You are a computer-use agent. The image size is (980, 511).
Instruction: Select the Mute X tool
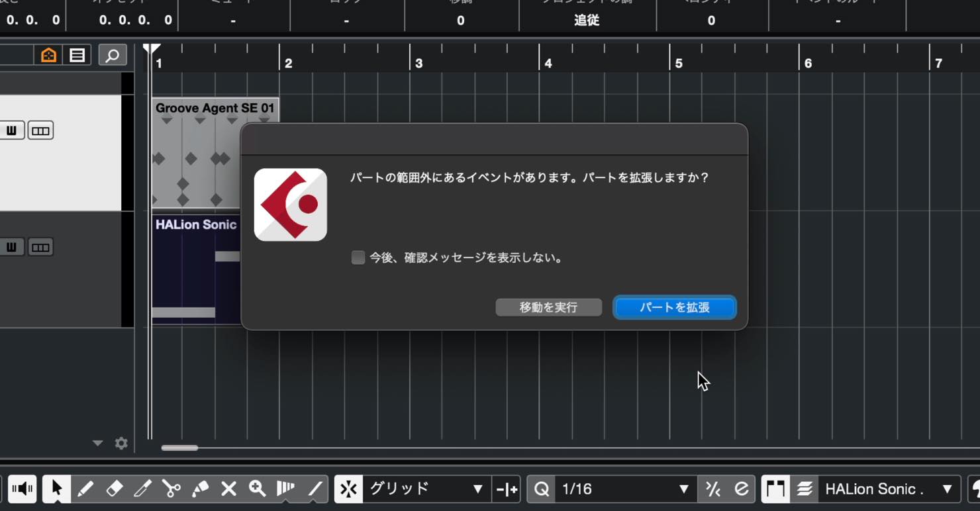[x=228, y=489]
